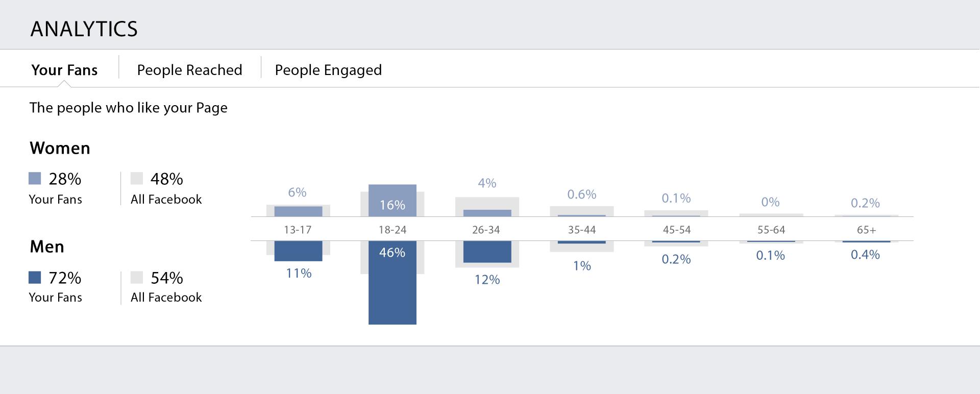Click the Men Your Fans dark-blue swatch
Screen dimensions: 980x394
click(x=35, y=277)
